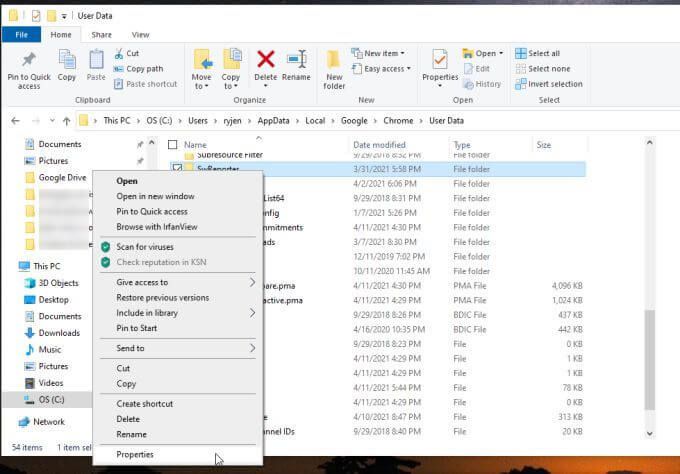Click the Copy to icon in Organize

[232, 60]
